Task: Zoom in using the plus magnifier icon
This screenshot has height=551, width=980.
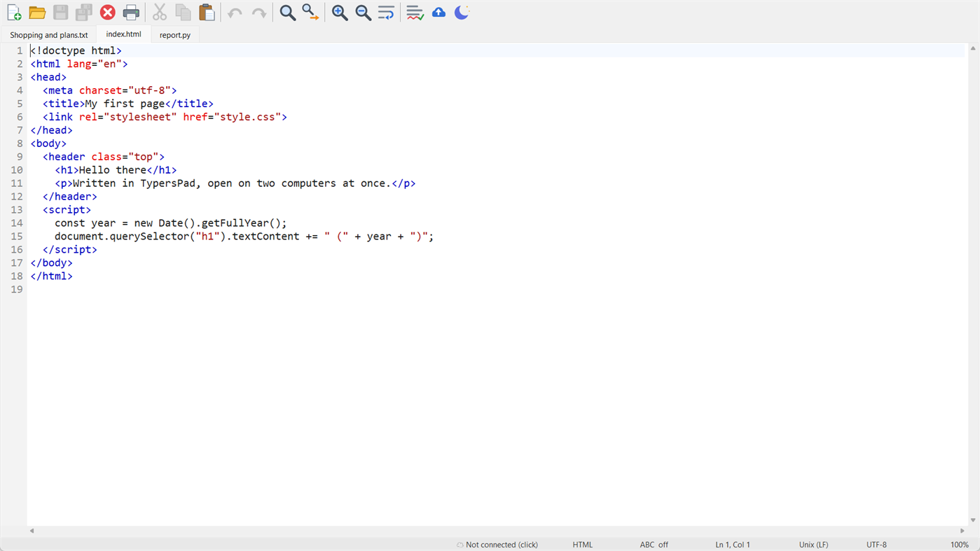Action: pos(340,13)
